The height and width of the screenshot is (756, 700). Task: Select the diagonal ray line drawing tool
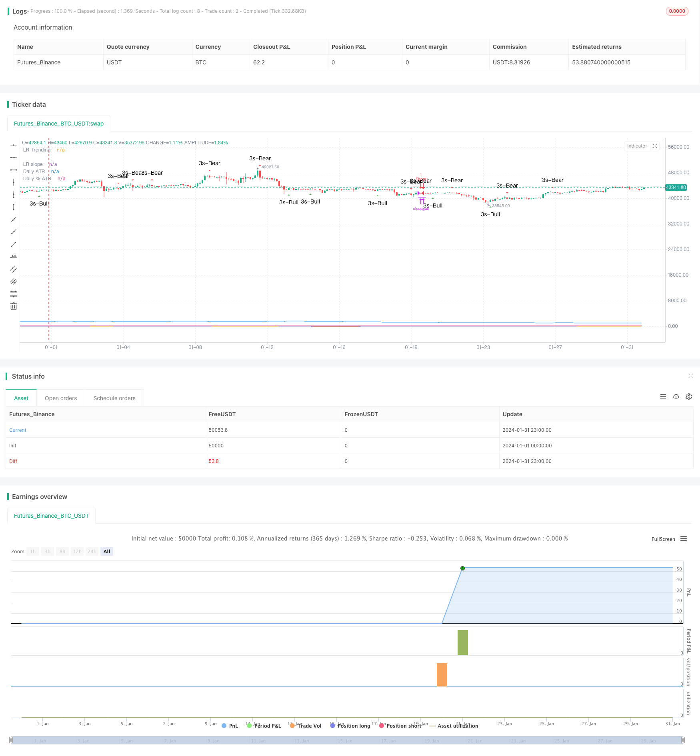(x=14, y=232)
